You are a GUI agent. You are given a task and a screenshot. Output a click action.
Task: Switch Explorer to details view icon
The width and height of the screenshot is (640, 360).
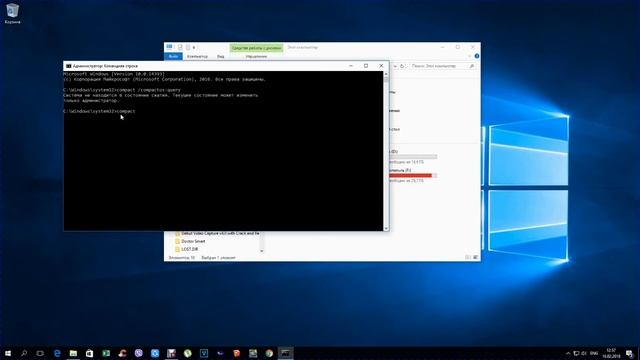[468, 258]
